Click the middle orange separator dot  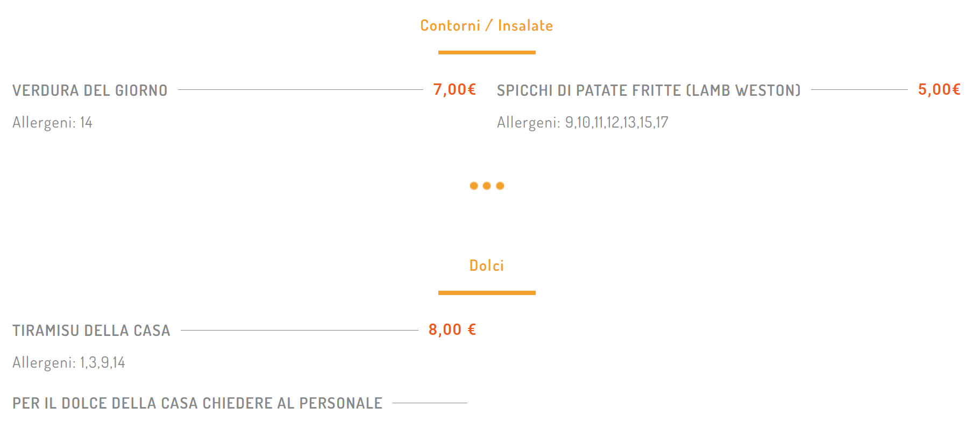[487, 186]
